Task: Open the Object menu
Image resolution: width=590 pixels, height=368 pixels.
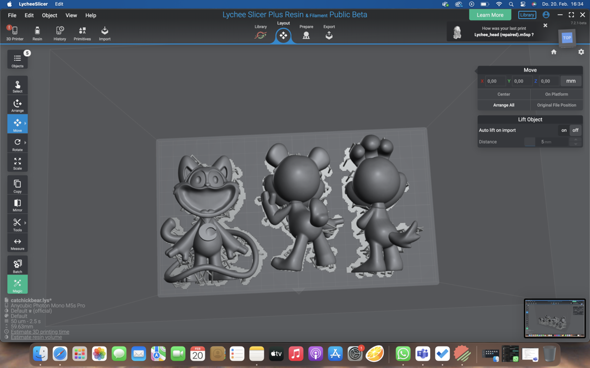Action: [49, 15]
